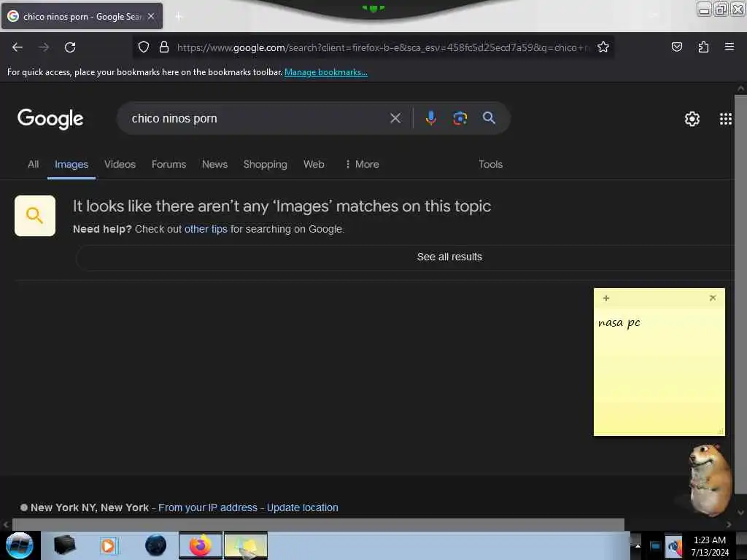Bookmark this page with the star icon

pyautogui.click(x=603, y=47)
